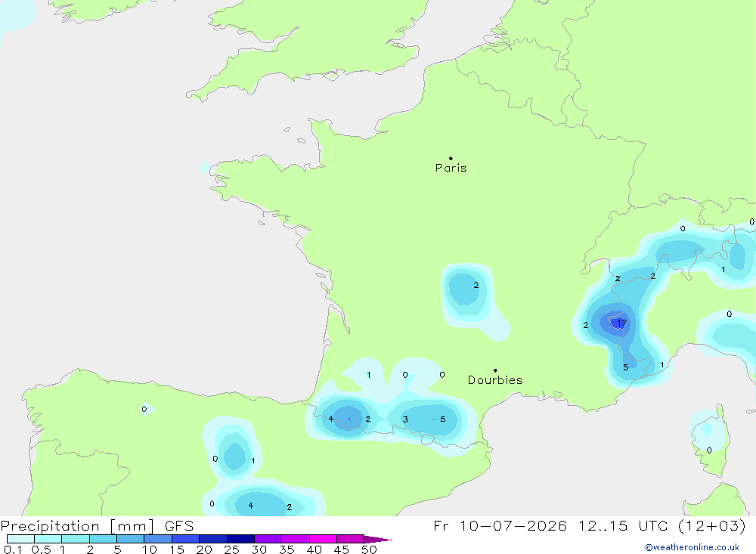Click the 40 legend scale label
This screenshot has height=554, width=756.
point(314,549)
